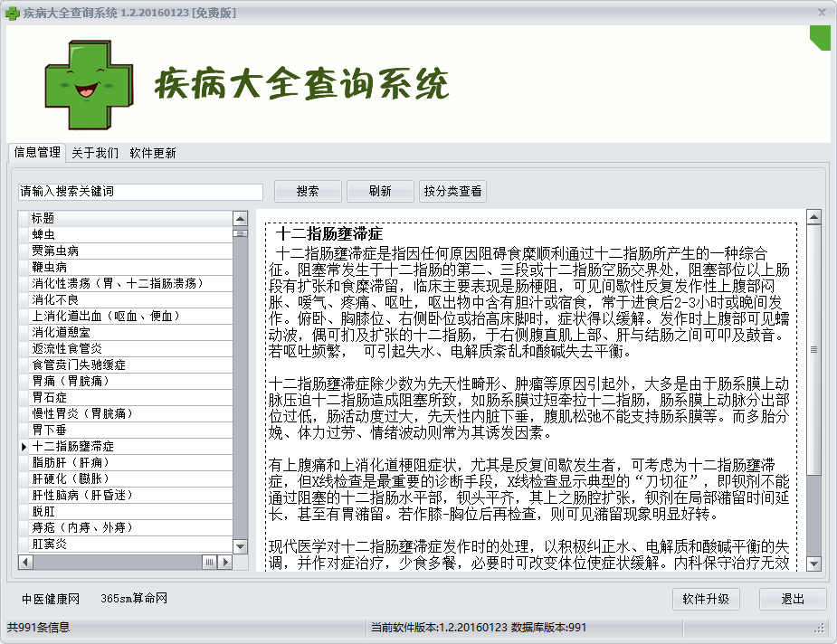
Task: Open the 365sm算命网 link
Action: point(136,599)
